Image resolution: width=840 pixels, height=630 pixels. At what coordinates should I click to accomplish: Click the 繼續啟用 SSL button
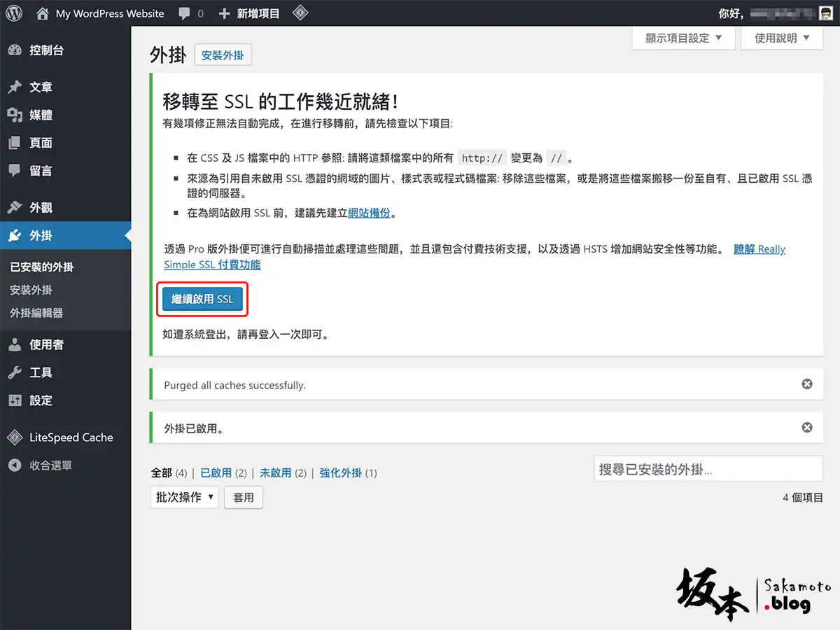coord(202,300)
